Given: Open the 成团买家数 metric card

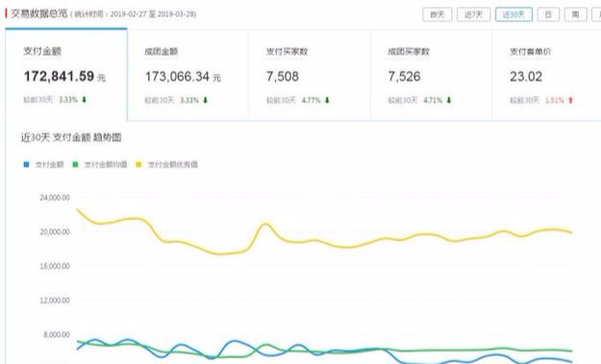Looking at the screenshot, I should [x=431, y=75].
